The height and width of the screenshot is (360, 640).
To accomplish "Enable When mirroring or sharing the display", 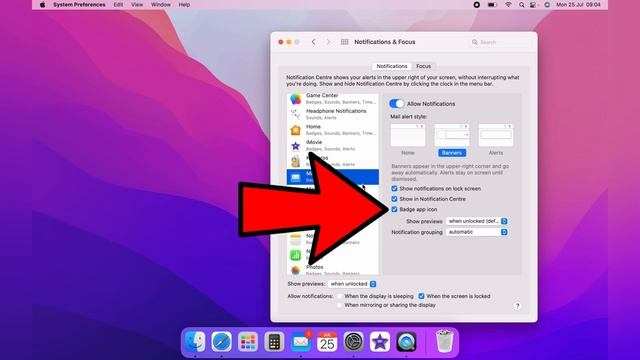I will (x=340, y=305).
